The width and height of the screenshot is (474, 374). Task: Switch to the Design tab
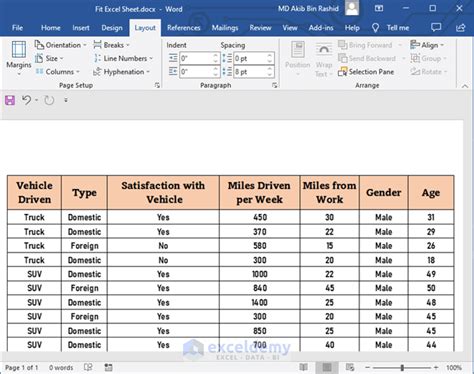[112, 28]
